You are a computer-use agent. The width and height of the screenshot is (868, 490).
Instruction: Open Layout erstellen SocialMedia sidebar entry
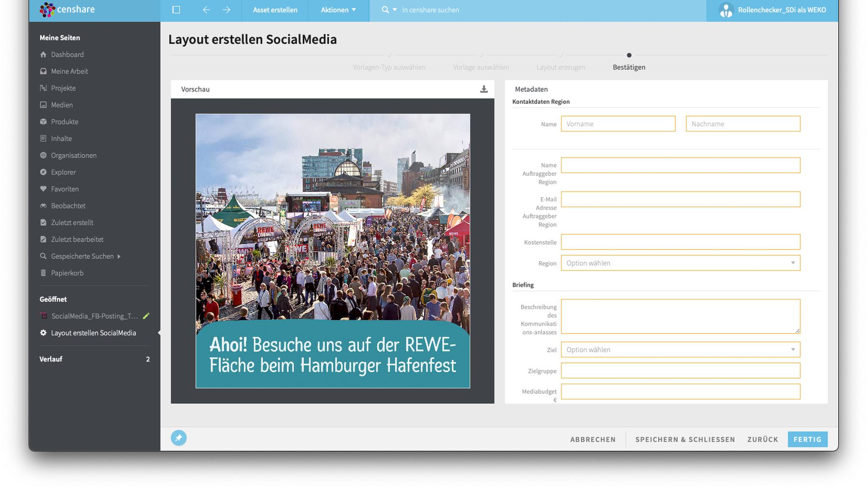(94, 333)
